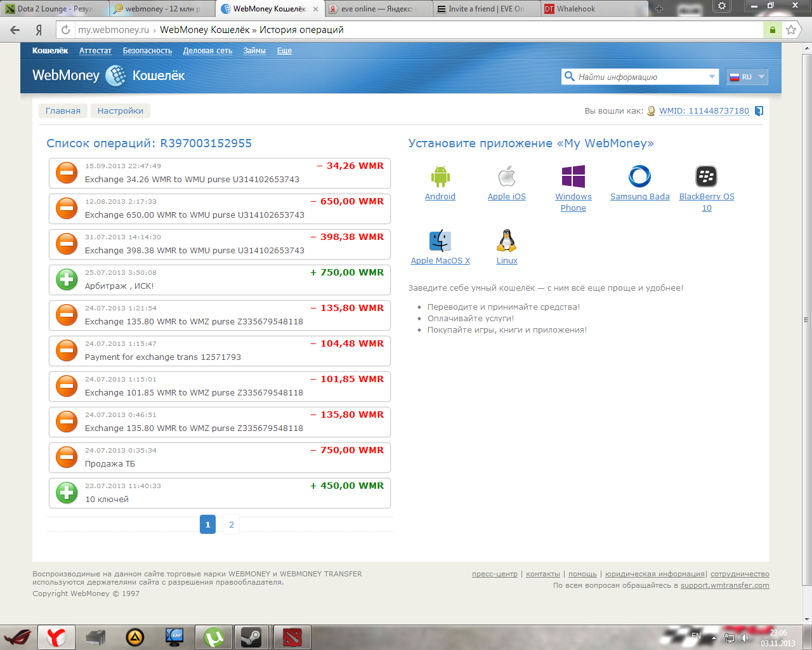Click the browser back arrow
Viewport: 812px width, 650px height.
tap(15, 30)
